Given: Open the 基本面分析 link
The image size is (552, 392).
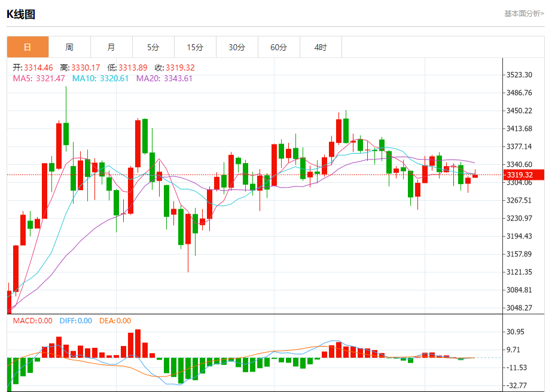Looking at the screenshot, I should click(524, 13).
